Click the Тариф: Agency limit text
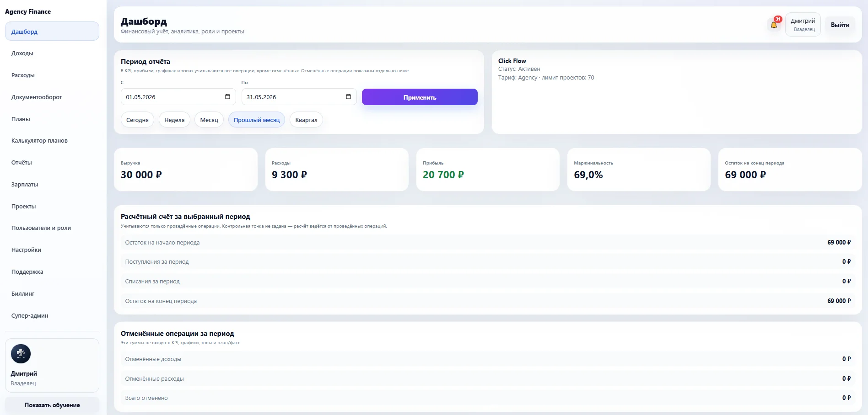 [x=546, y=78]
